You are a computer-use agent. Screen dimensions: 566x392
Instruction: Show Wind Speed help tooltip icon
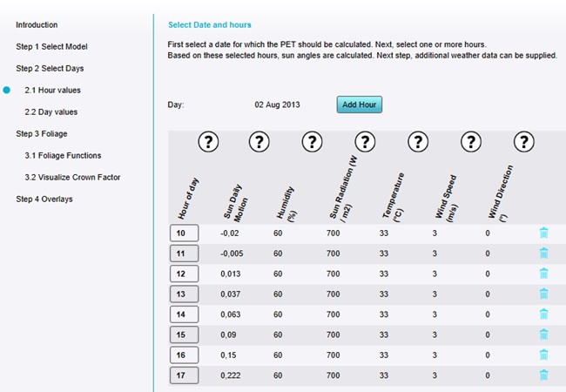[x=471, y=142]
